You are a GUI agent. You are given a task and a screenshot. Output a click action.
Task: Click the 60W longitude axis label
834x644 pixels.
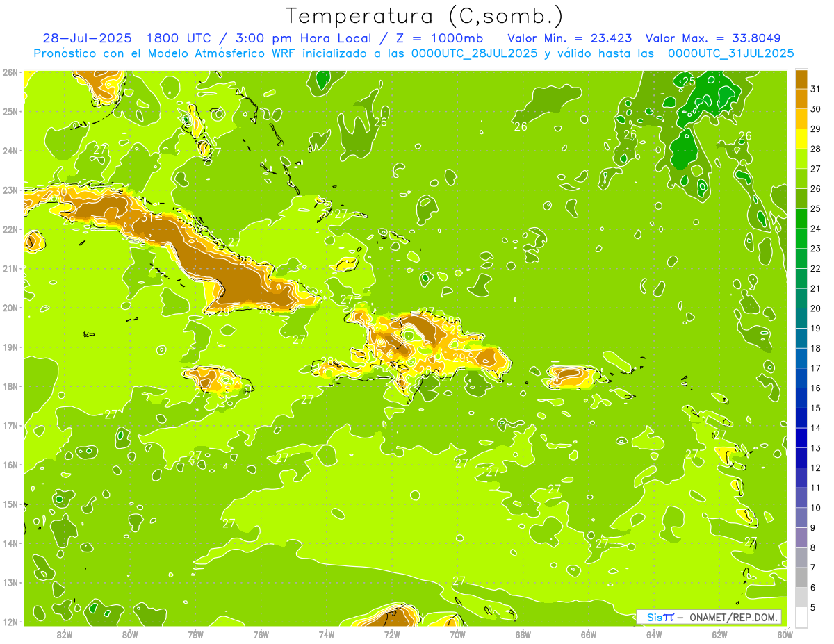pos(785,634)
